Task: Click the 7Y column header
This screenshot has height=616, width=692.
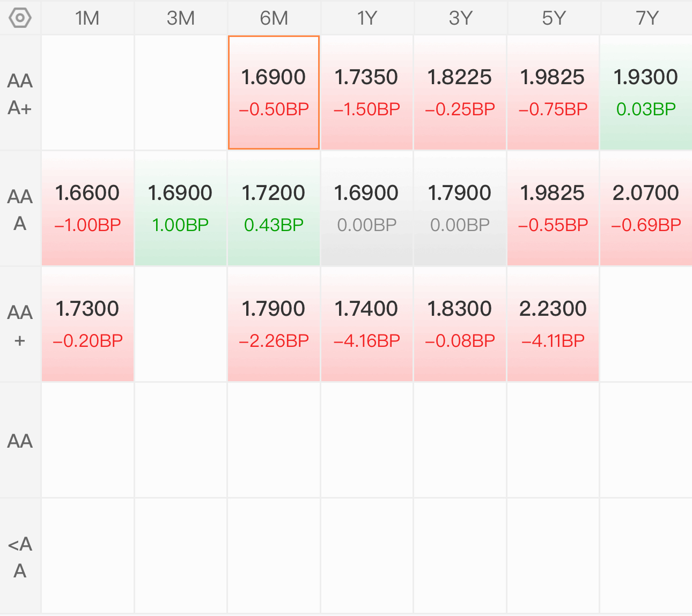Action: (646, 18)
